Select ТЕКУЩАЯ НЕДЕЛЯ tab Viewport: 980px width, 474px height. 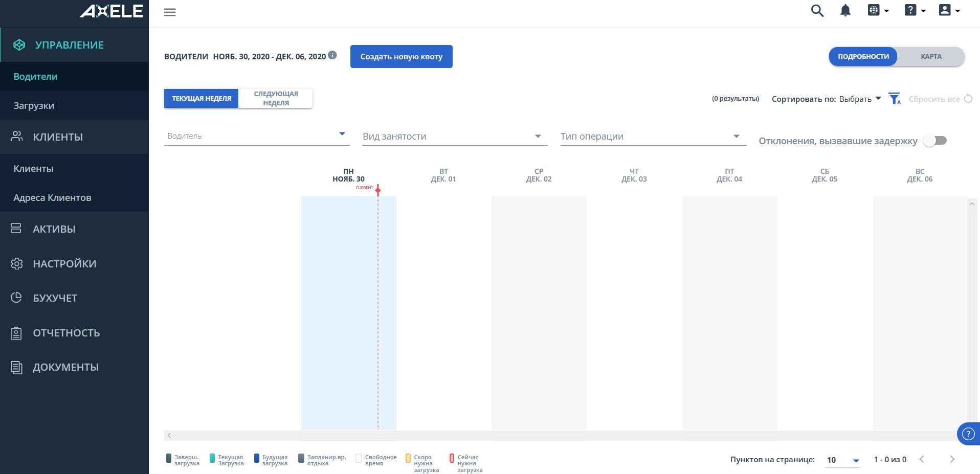201,98
